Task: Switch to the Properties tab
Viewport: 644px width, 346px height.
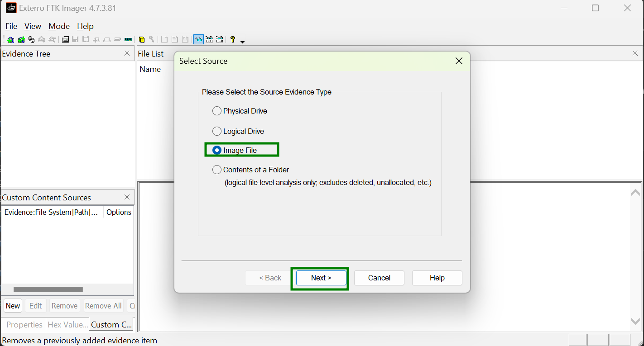Action: click(x=24, y=325)
